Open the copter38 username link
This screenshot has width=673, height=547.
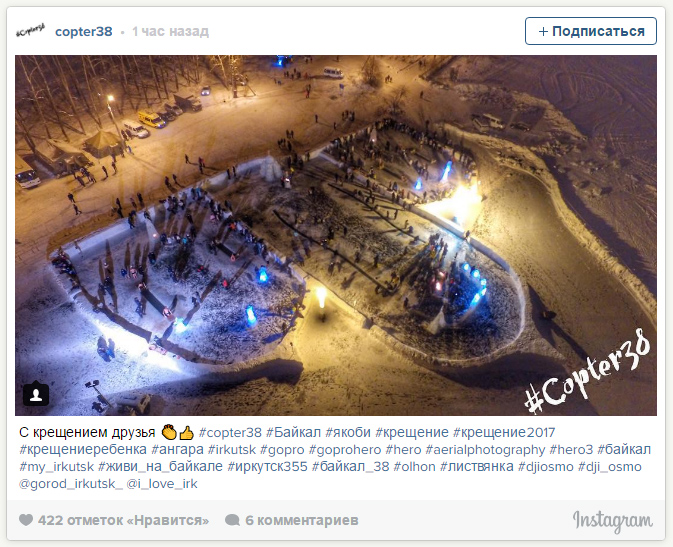click(84, 31)
